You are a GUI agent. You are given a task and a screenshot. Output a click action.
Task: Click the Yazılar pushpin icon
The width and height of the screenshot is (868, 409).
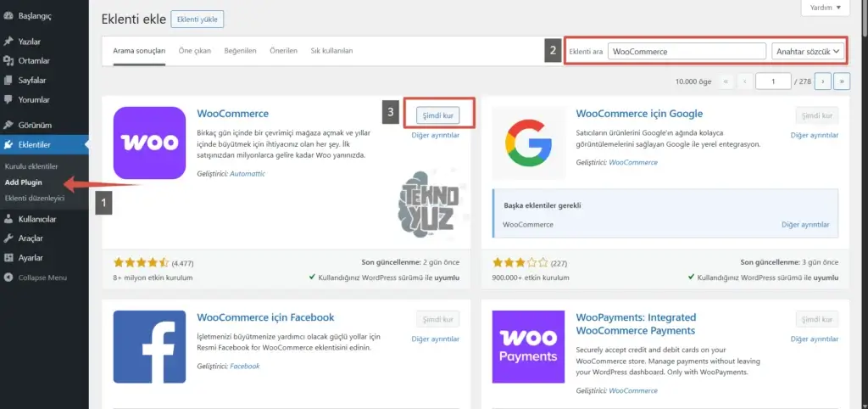(8, 42)
